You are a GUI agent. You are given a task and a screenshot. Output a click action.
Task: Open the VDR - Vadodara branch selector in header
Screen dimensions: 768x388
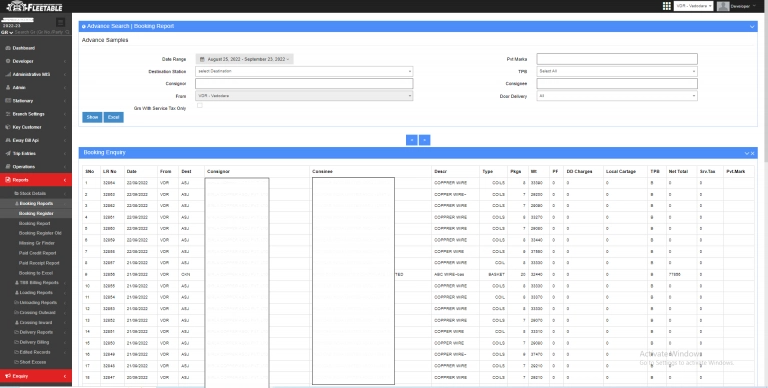(x=694, y=6)
